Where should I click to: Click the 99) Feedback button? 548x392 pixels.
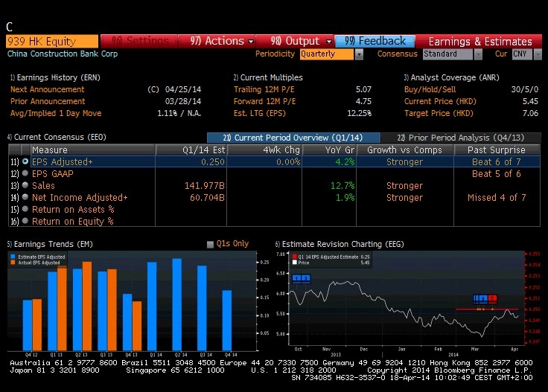click(x=375, y=41)
